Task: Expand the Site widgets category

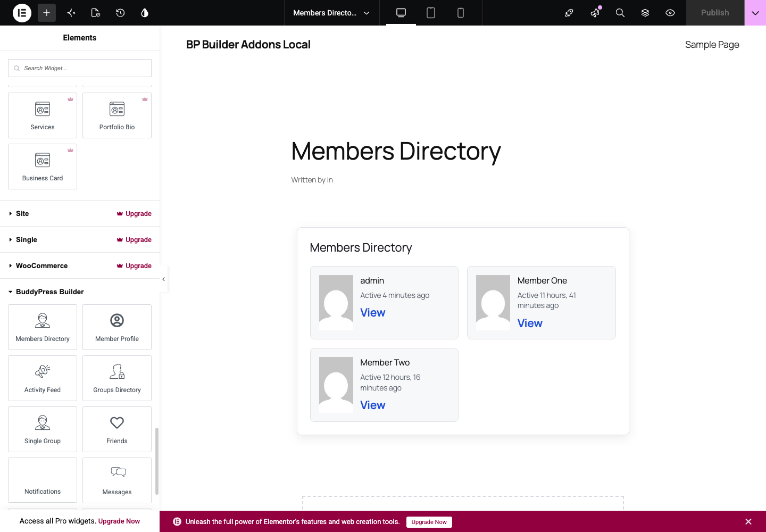Action: click(x=22, y=213)
